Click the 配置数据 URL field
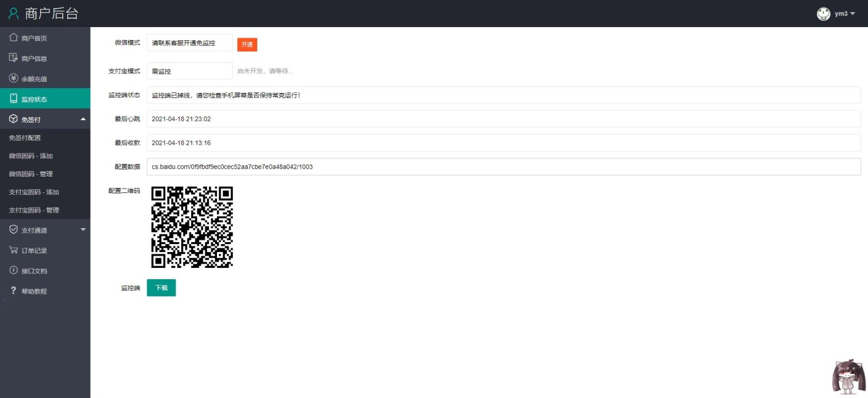 pyautogui.click(x=504, y=167)
